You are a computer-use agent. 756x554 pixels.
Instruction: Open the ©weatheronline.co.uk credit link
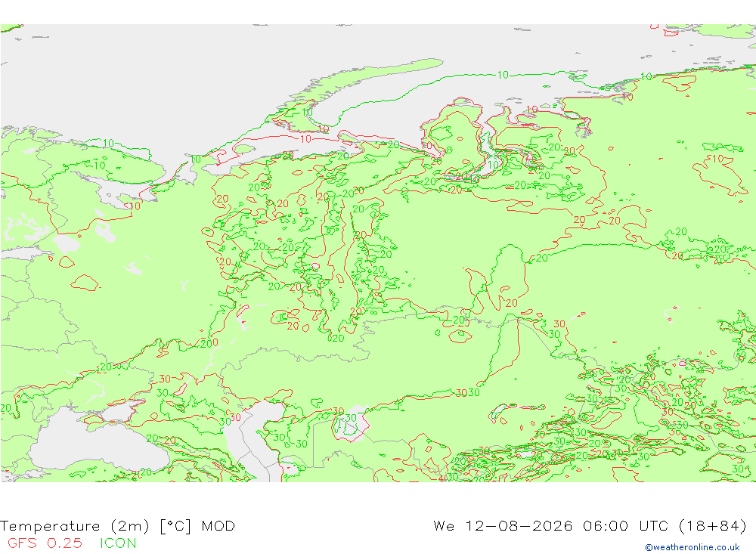click(x=692, y=547)
